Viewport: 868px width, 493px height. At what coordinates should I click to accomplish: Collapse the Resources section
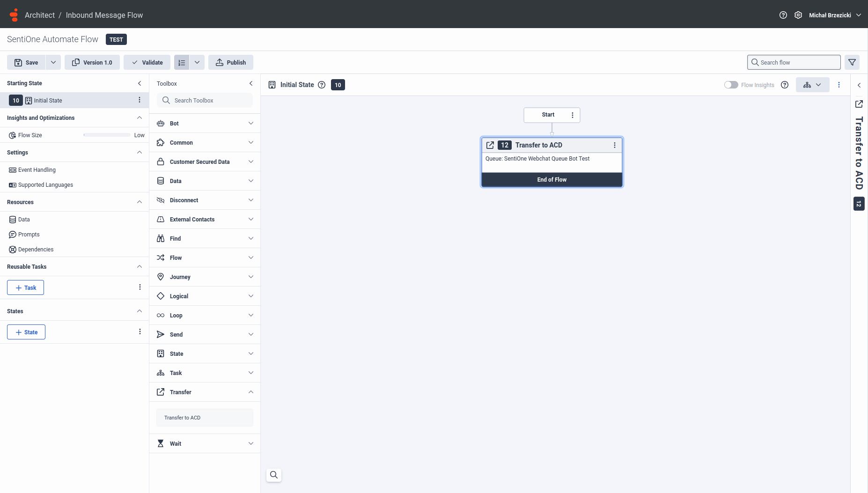pyautogui.click(x=140, y=202)
